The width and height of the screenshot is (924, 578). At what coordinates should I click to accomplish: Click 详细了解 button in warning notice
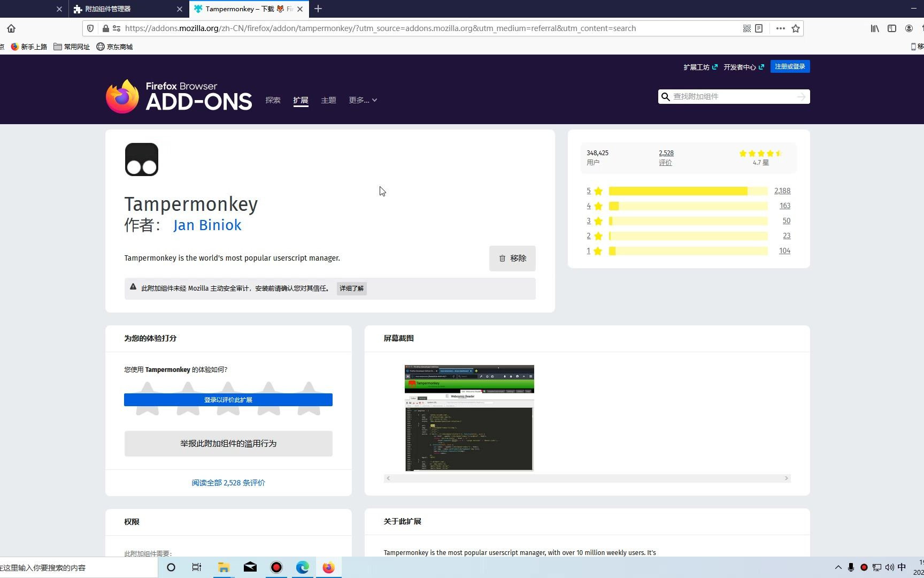click(351, 288)
